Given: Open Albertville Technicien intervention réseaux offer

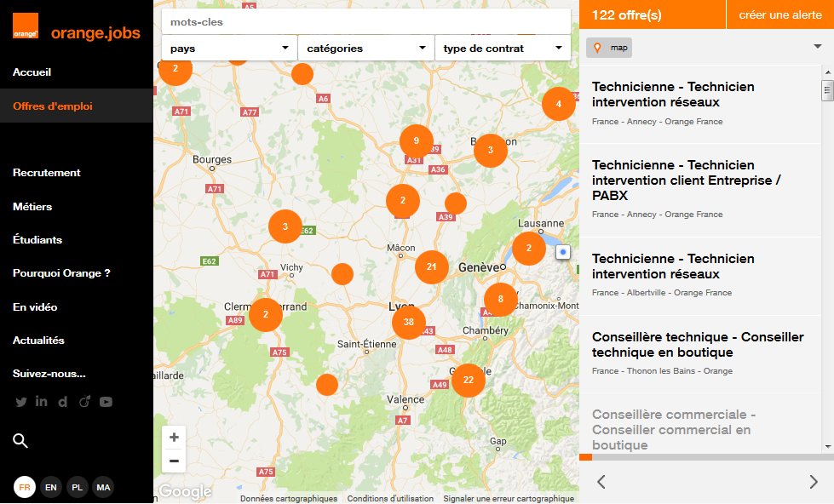Looking at the screenshot, I should click(x=700, y=276).
